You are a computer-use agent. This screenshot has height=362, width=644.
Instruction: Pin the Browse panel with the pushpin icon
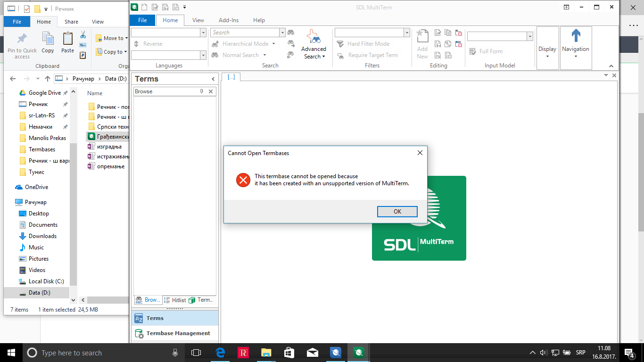coord(201,91)
